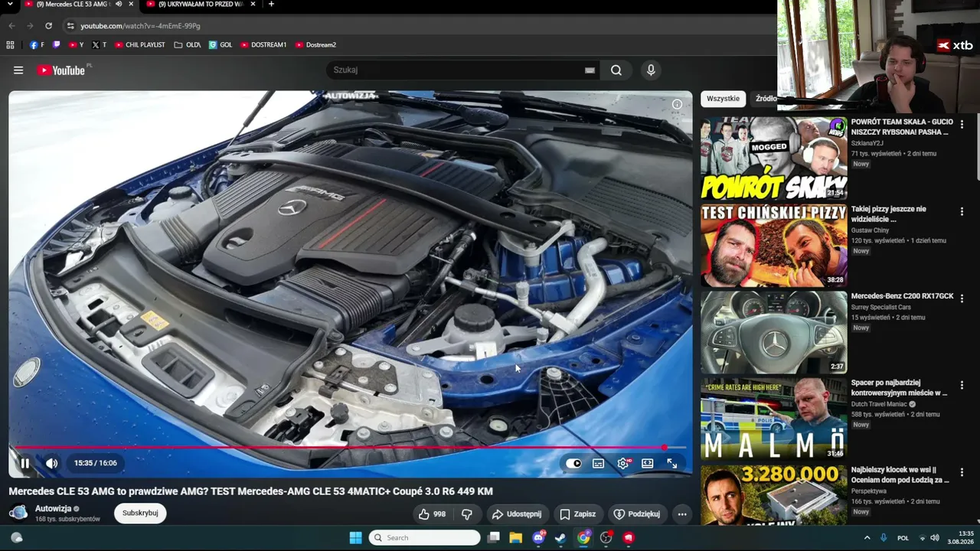Open player settings gear
This screenshot has width=980, height=551.
point(623,463)
